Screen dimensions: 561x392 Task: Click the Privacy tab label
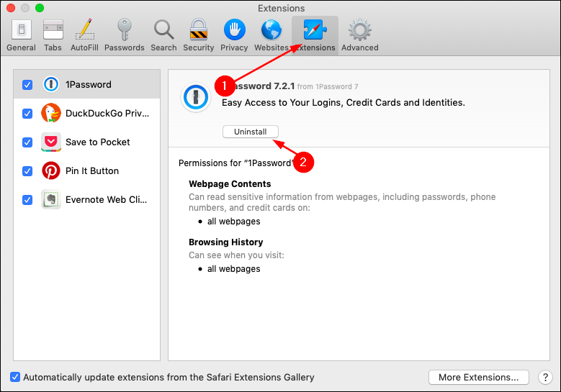(x=234, y=47)
